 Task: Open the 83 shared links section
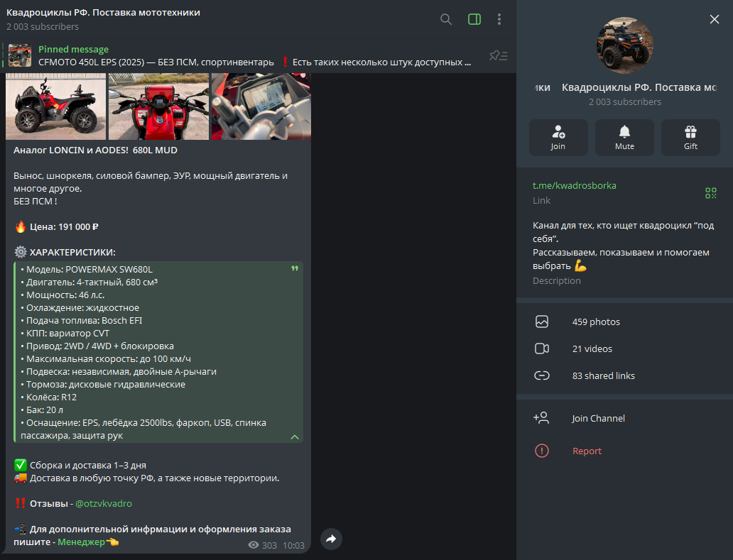(624, 375)
